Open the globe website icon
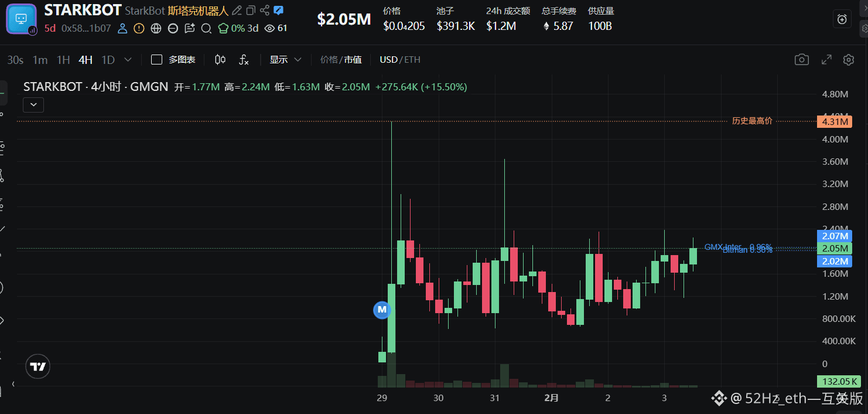The image size is (868, 414). [x=156, y=28]
